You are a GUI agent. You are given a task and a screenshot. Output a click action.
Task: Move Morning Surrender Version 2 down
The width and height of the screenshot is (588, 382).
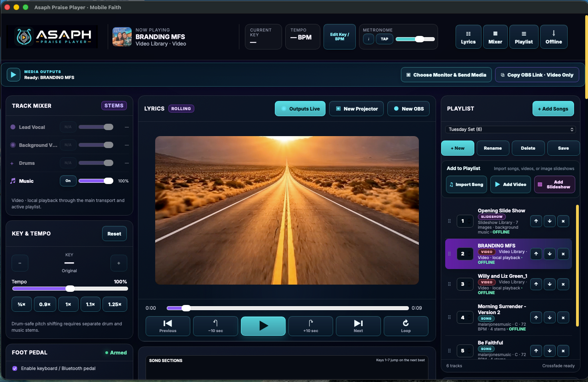550,318
